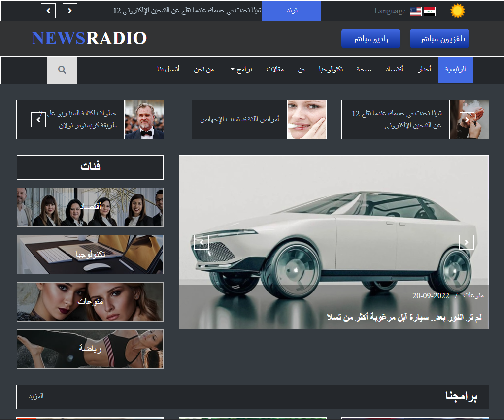Screen dimensions: 504x420
Task: Go to the أخبار news section
Action: pyautogui.click(x=424, y=70)
